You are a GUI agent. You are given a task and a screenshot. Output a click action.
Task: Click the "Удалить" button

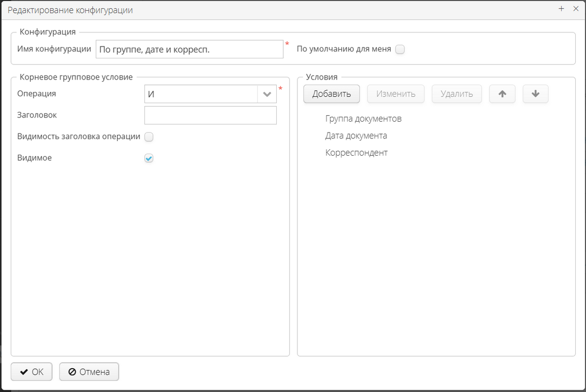click(x=456, y=94)
